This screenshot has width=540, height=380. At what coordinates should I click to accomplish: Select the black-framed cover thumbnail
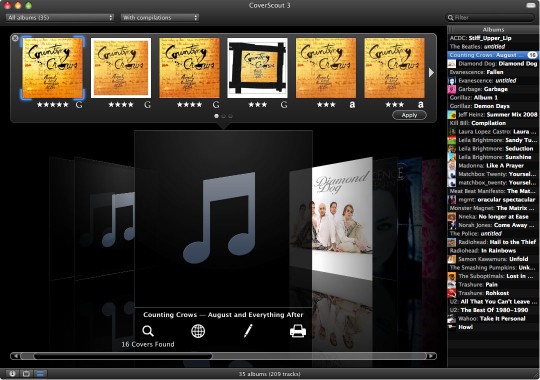[x=258, y=68]
